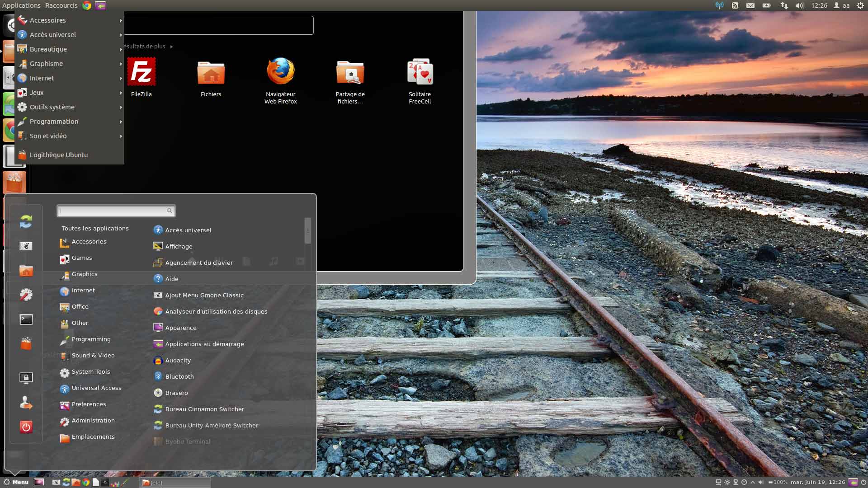Open the sound volume indicator
Screen dimensions: 868x488
(x=799, y=5)
